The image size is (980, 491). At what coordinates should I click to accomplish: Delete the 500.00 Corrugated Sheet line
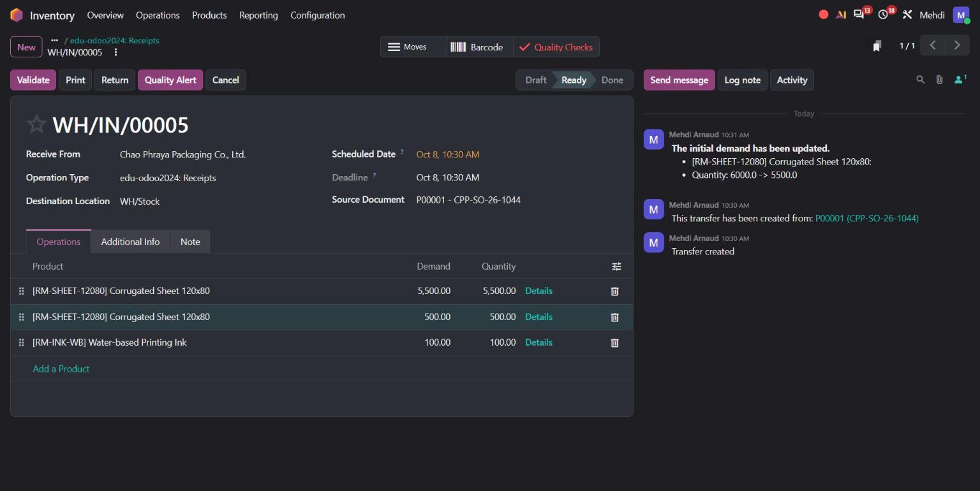point(614,317)
